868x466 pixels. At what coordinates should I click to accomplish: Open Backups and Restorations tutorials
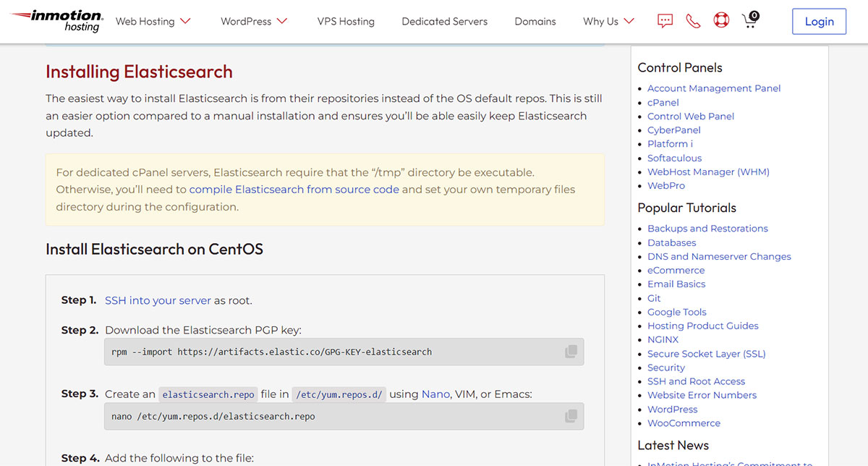click(707, 229)
